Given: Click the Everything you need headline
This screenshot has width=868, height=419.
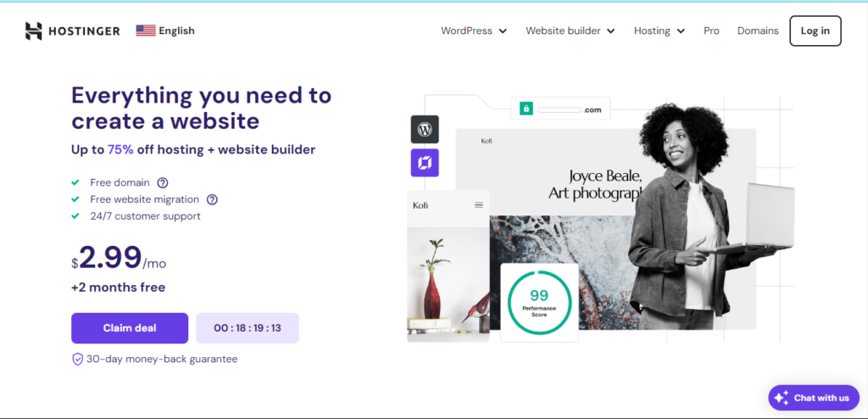Looking at the screenshot, I should pos(202,108).
